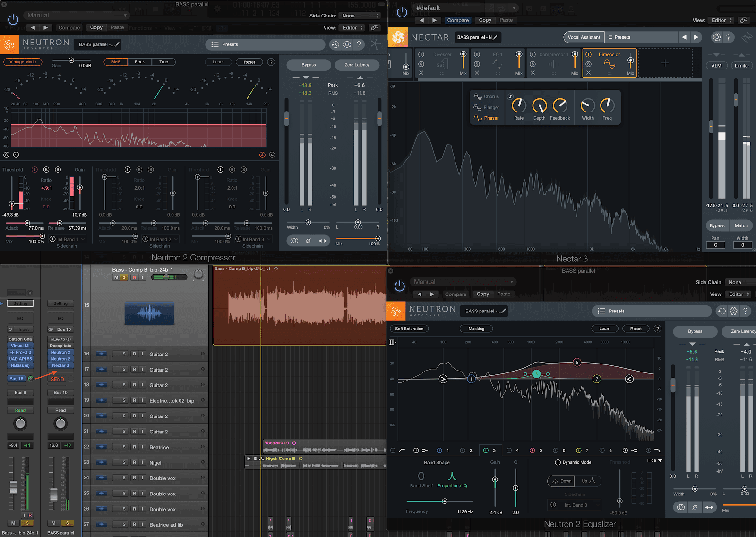Click the Feedback knob in Dimension
The image size is (756, 537).
560,105
